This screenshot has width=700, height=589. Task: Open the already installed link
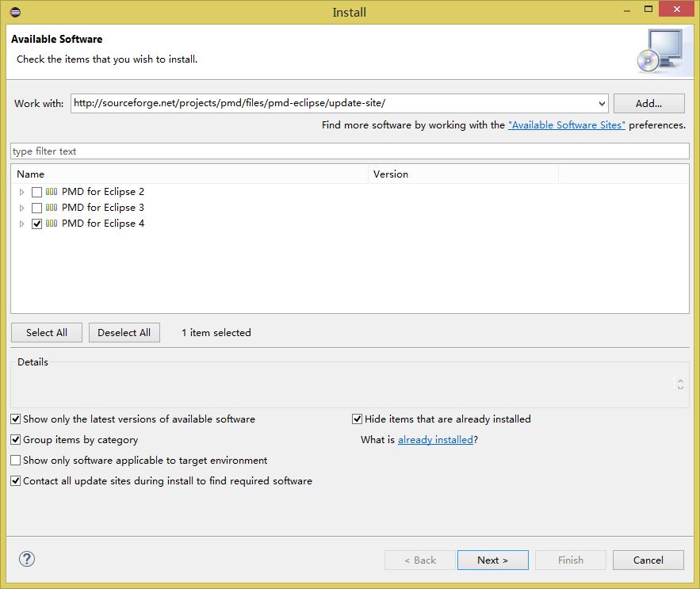coord(435,440)
